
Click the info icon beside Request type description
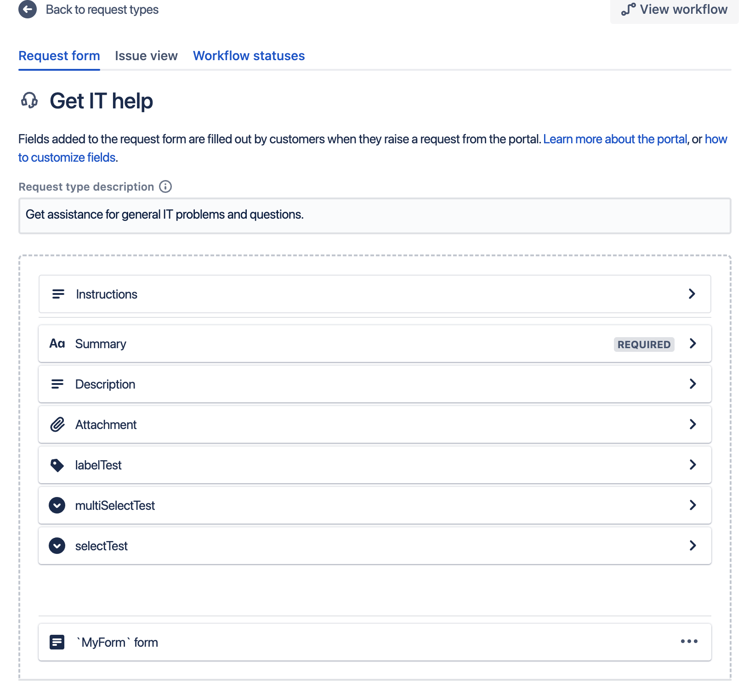pyautogui.click(x=165, y=186)
